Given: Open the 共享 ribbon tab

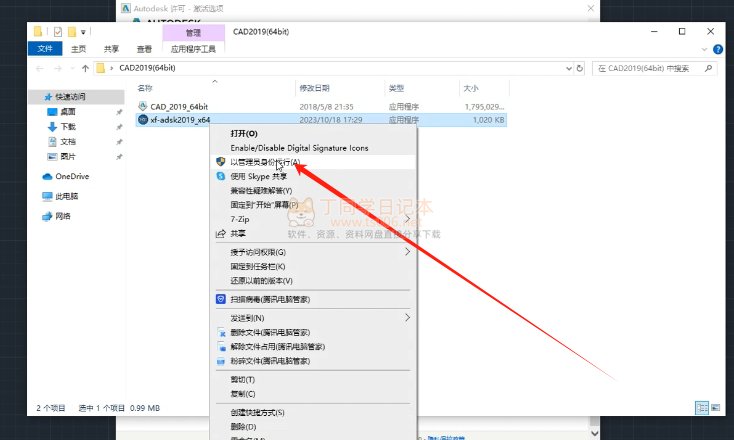Looking at the screenshot, I should (111, 49).
